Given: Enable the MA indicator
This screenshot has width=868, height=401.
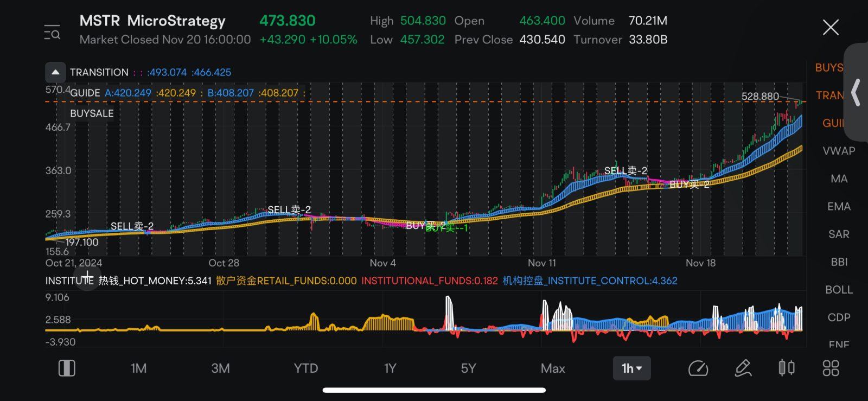Looking at the screenshot, I should pyautogui.click(x=839, y=179).
